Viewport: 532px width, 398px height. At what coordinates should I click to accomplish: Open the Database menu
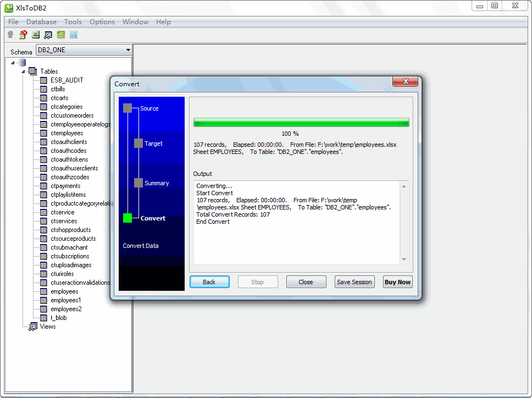(41, 22)
